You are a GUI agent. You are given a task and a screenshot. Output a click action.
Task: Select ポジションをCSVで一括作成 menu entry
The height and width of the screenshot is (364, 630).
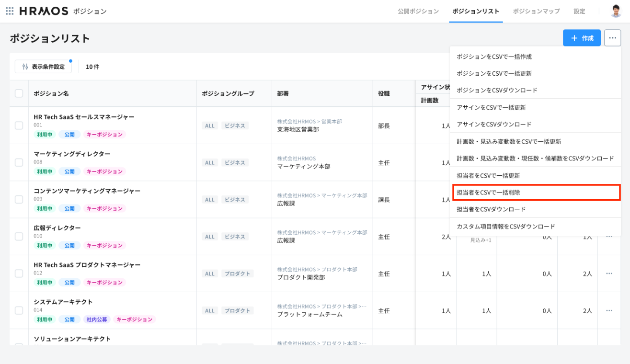point(494,57)
